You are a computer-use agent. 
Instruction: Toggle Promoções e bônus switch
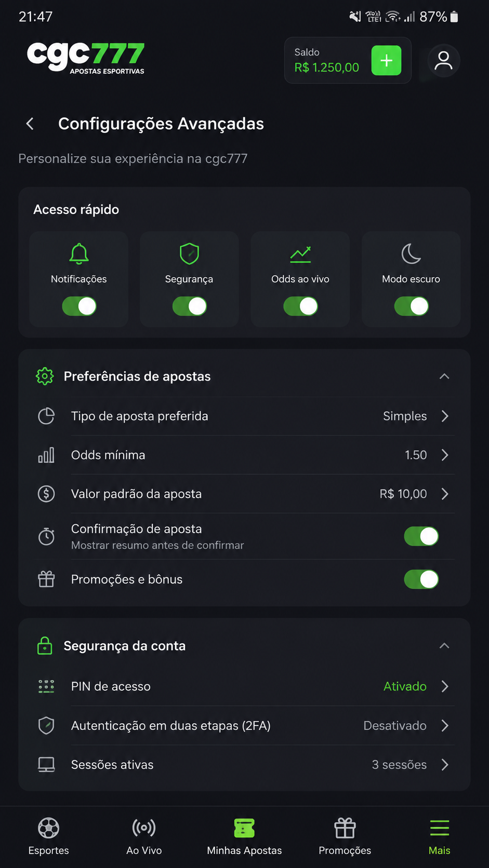pos(421,579)
